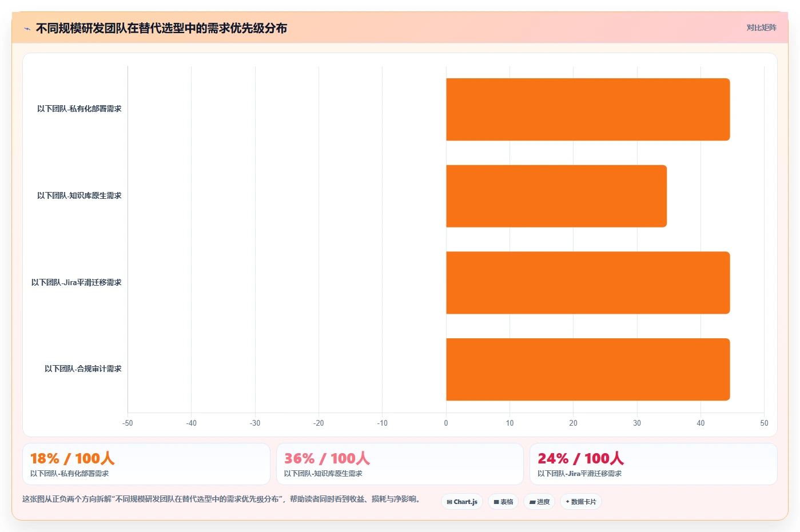Screen dimensions: 800x532
Task: Click the x-axis tick label 40
Action: (x=701, y=423)
